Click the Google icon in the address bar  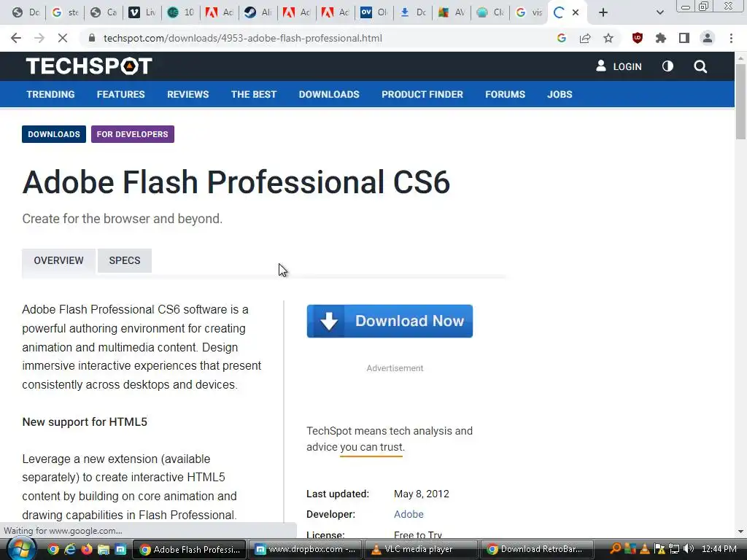[x=562, y=38]
